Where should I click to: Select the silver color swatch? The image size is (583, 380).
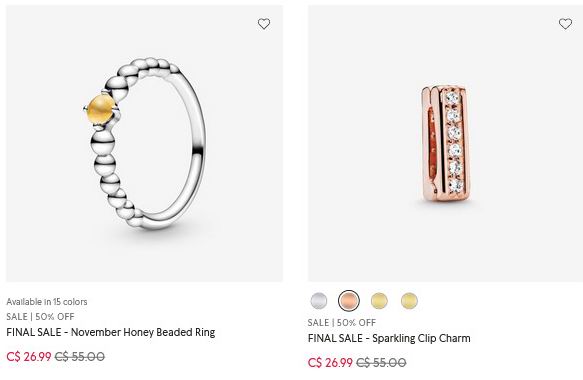click(319, 301)
